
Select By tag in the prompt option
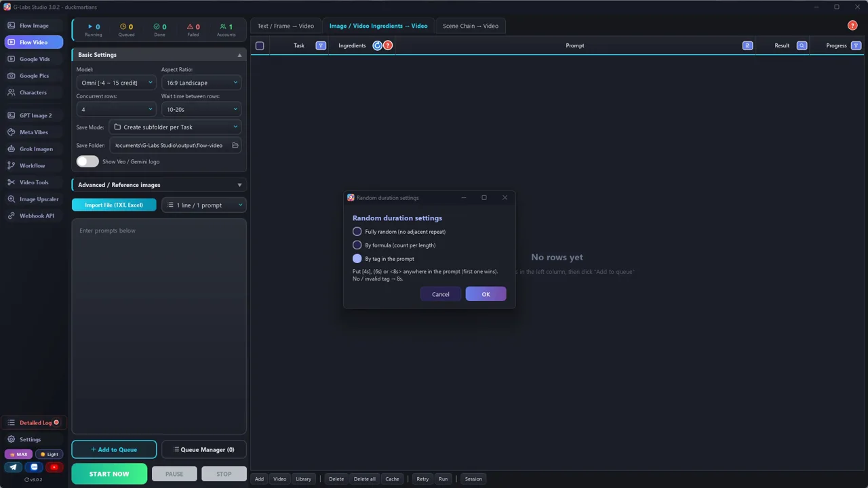coord(383,259)
